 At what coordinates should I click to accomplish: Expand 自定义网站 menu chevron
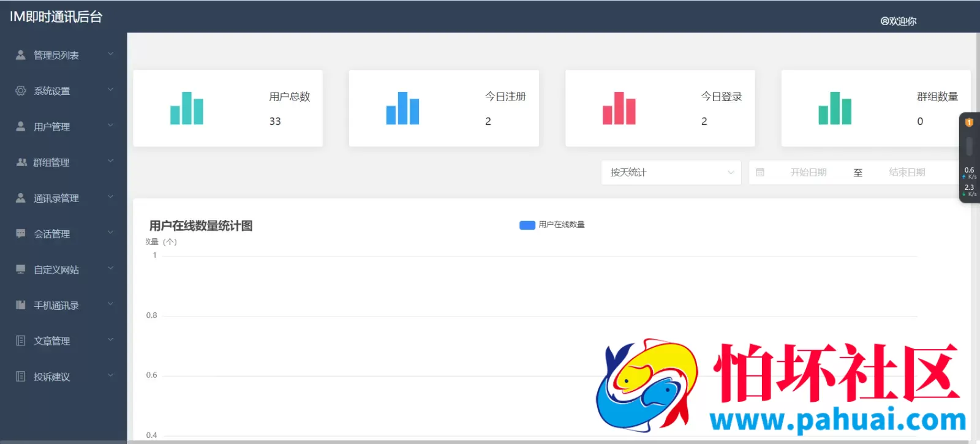coord(111,268)
